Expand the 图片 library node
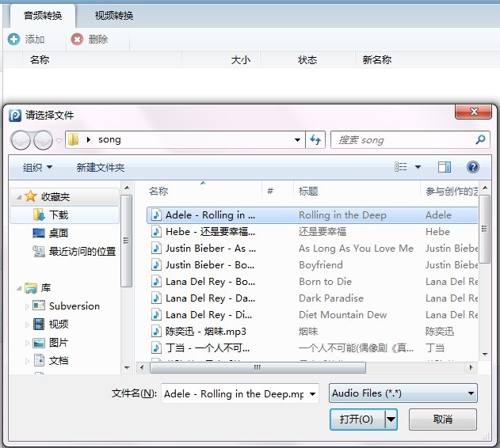500x448 pixels. (x=27, y=344)
